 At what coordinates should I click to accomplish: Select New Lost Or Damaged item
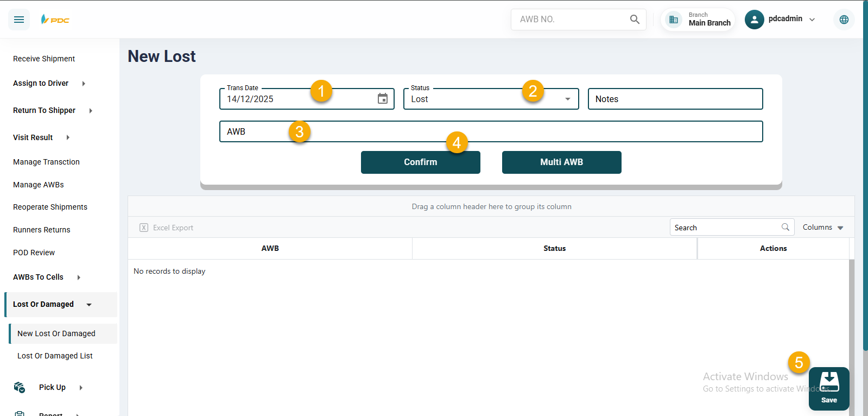click(x=63, y=333)
